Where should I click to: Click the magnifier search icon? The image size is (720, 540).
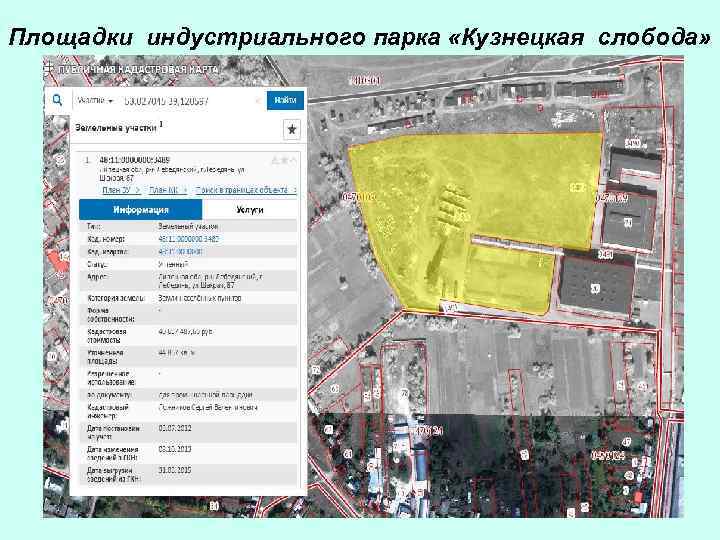58,100
